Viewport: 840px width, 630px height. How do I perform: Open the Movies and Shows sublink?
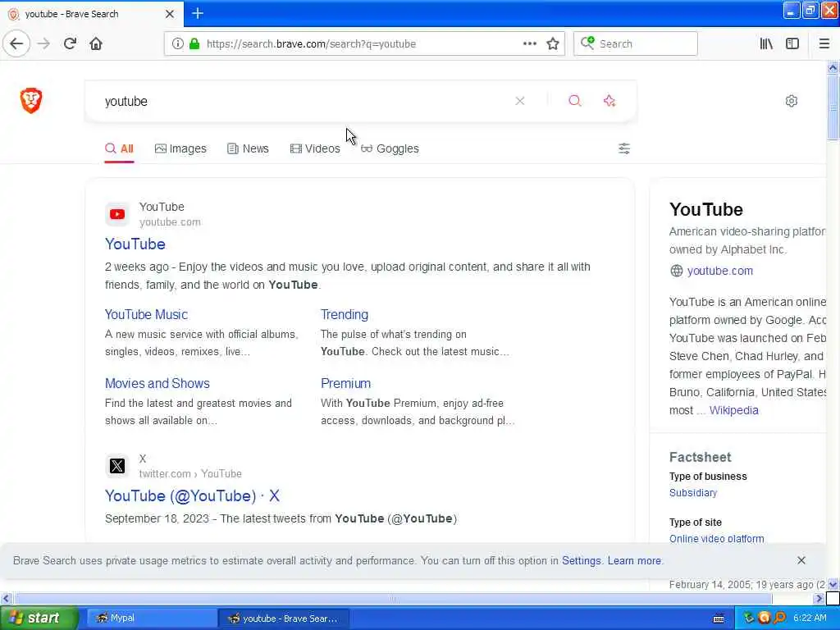tap(157, 384)
